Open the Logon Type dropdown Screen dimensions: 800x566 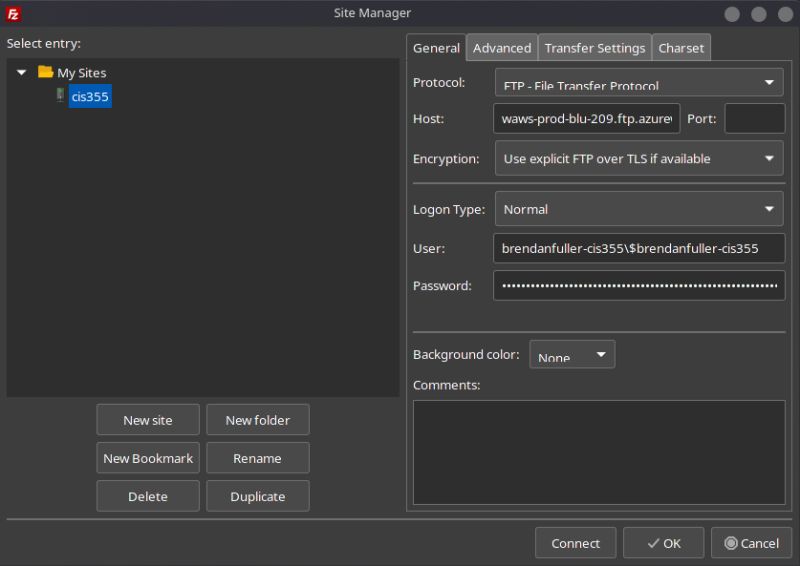(639, 209)
